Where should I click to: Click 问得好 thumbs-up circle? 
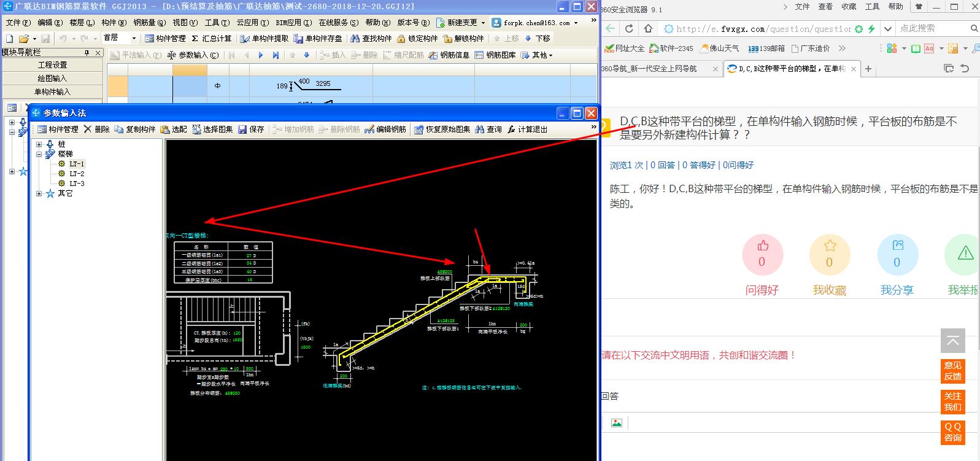(762, 254)
